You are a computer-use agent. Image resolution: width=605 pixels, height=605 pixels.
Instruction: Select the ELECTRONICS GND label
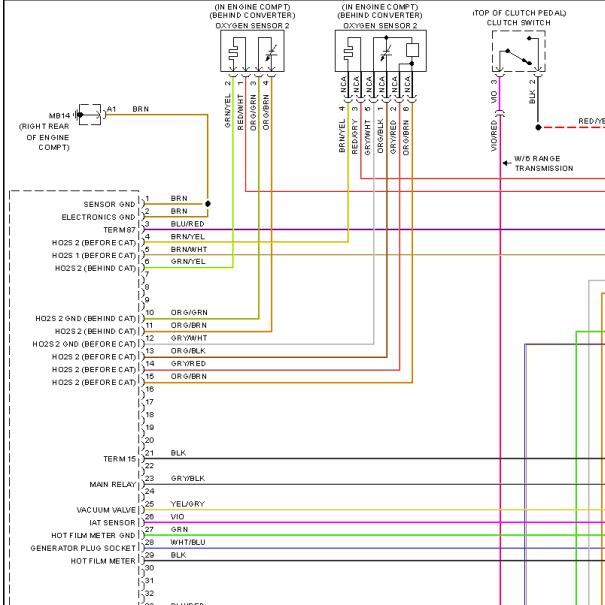click(x=98, y=217)
